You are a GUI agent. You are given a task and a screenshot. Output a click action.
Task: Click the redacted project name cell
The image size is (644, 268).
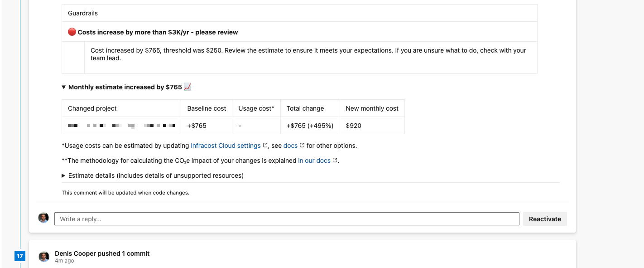[x=121, y=126]
